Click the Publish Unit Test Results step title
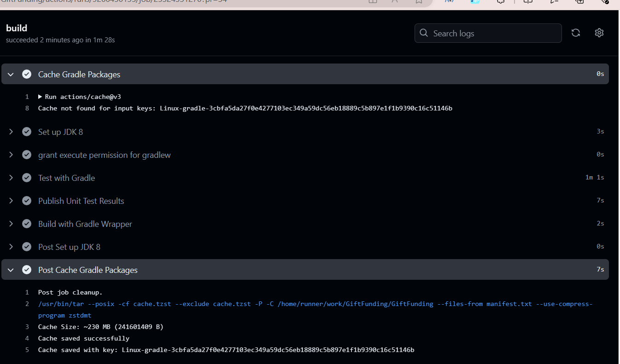 click(x=81, y=201)
